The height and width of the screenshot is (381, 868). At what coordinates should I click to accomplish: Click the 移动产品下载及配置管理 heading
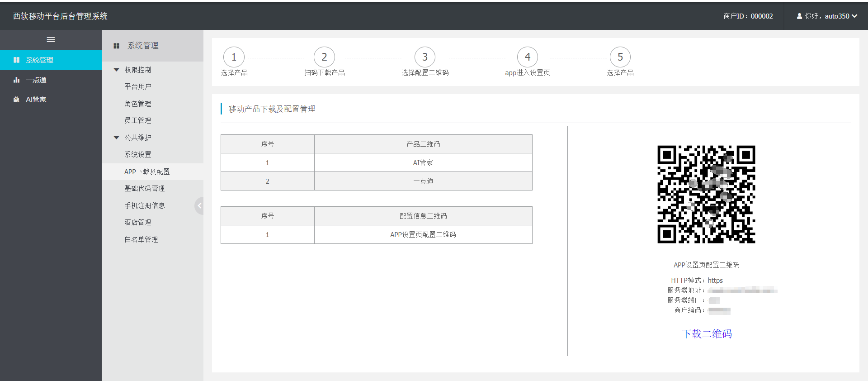pyautogui.click(x=272, y=109)
